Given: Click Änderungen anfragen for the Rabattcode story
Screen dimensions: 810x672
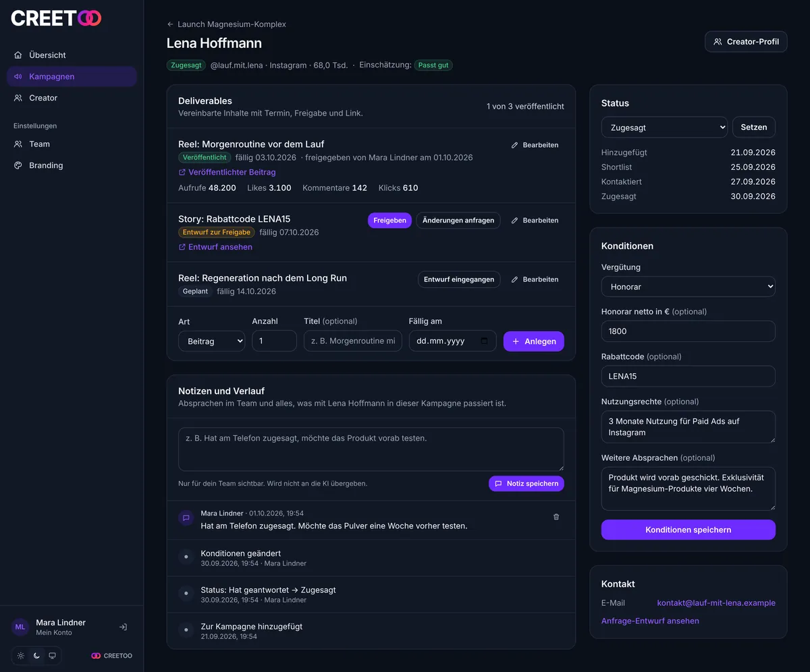Looking at the screenshot, I should click(458, 221).
